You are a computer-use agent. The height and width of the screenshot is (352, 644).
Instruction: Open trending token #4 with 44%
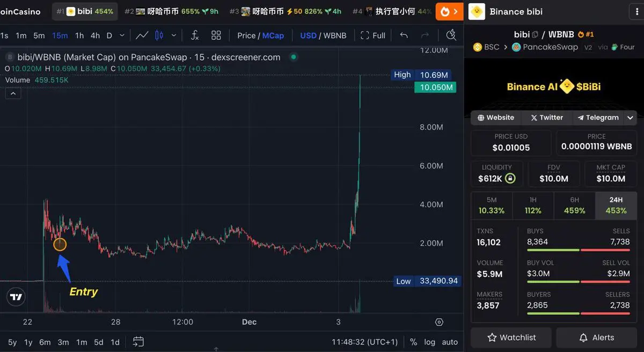tap(392, 11)
